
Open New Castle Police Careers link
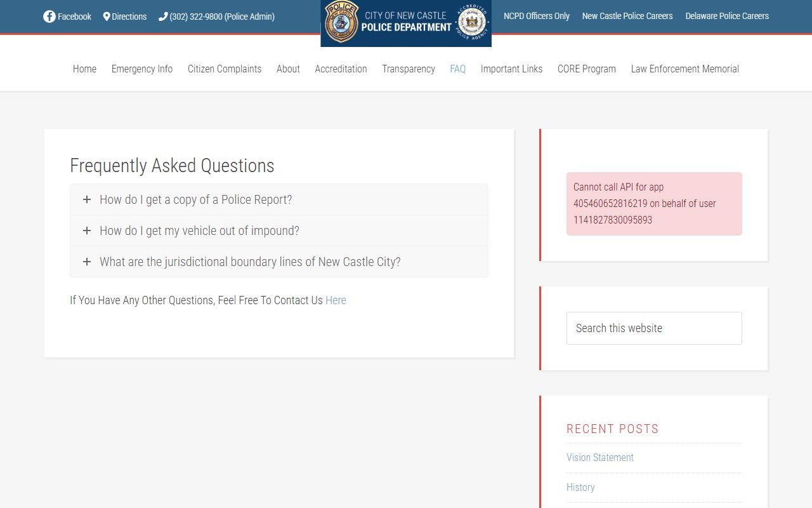pos(627,16)
